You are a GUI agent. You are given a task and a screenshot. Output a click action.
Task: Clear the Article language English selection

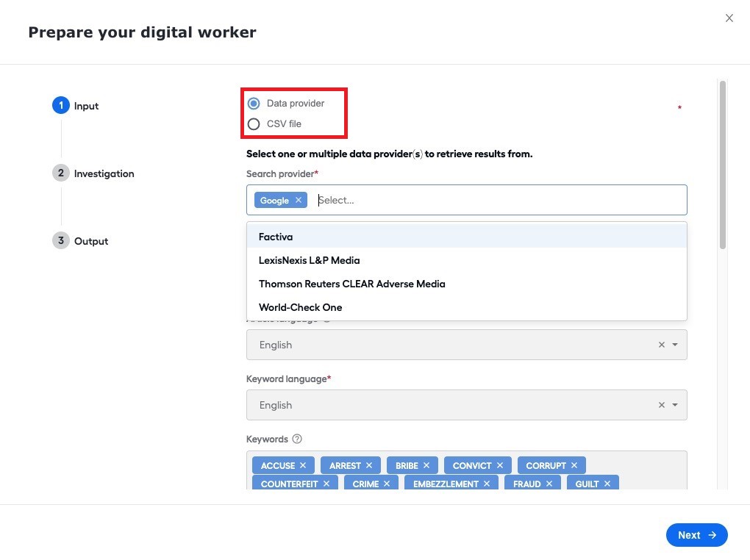pos(662,345)
